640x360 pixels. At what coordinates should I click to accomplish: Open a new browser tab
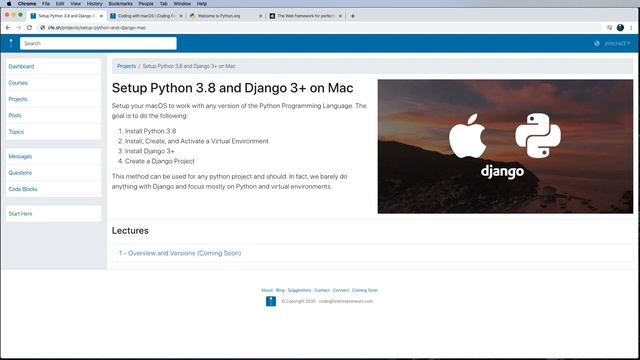pos(353,16)
